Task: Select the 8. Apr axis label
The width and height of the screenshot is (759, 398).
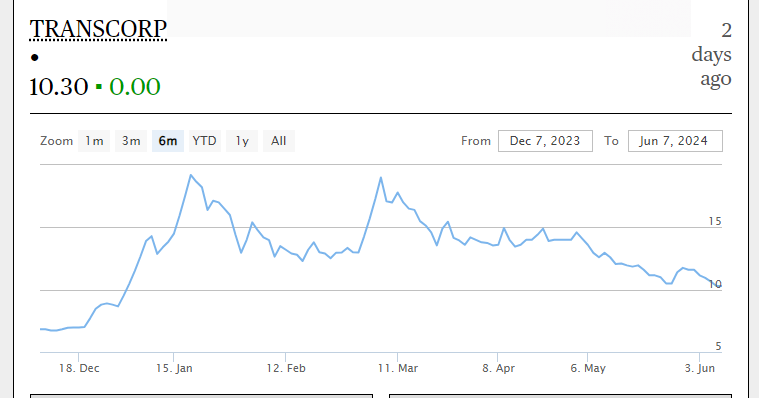Action: [498, 368]
